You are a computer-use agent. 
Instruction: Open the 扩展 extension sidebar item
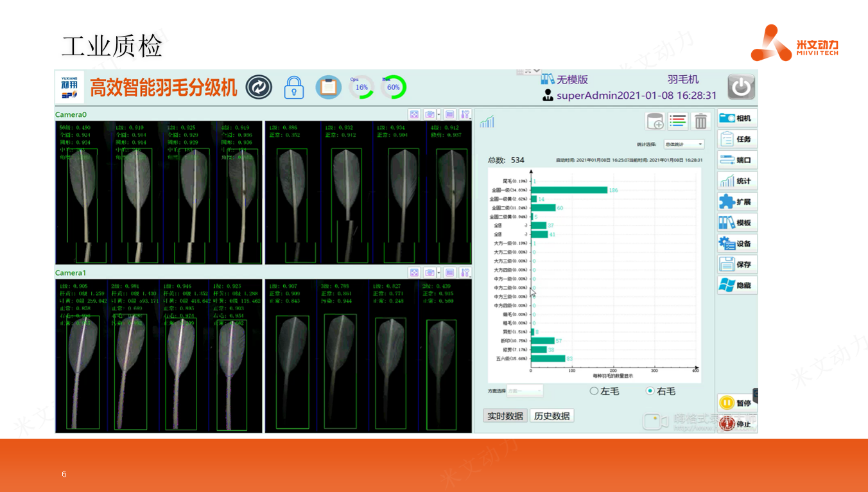pyautogui.click(x=737, y=202)
